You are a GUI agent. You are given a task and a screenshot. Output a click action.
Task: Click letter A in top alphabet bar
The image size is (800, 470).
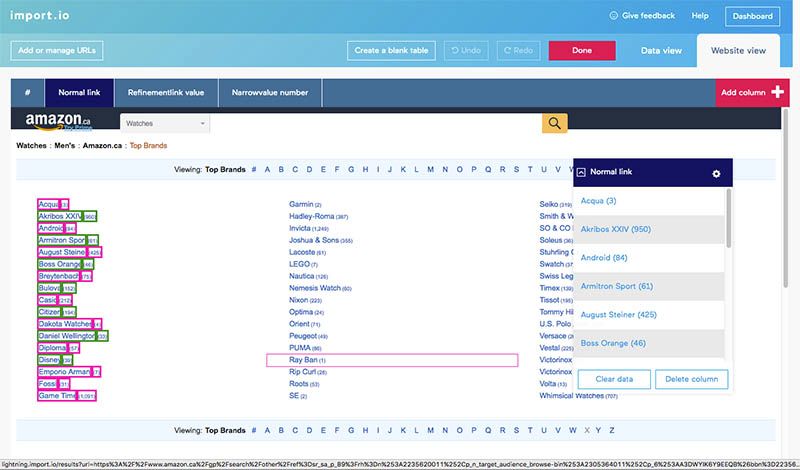267,169
